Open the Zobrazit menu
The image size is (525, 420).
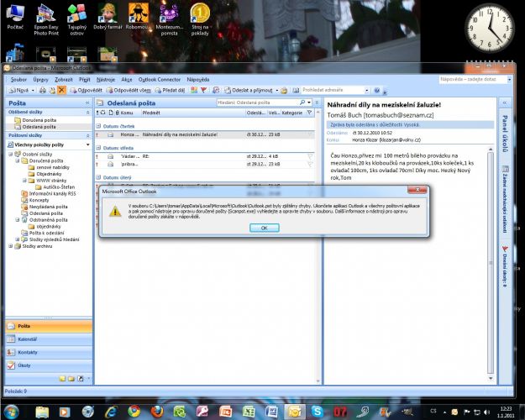(x=64, y=79)
